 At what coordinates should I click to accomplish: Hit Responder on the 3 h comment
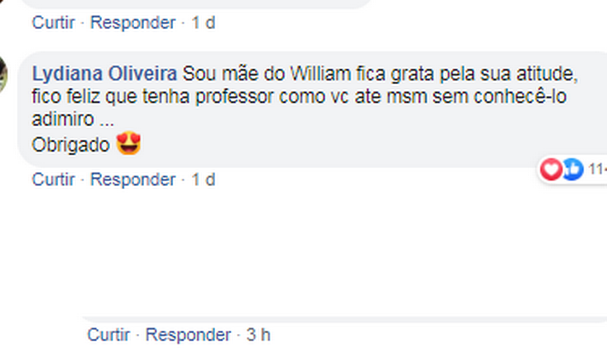[188, 335]
